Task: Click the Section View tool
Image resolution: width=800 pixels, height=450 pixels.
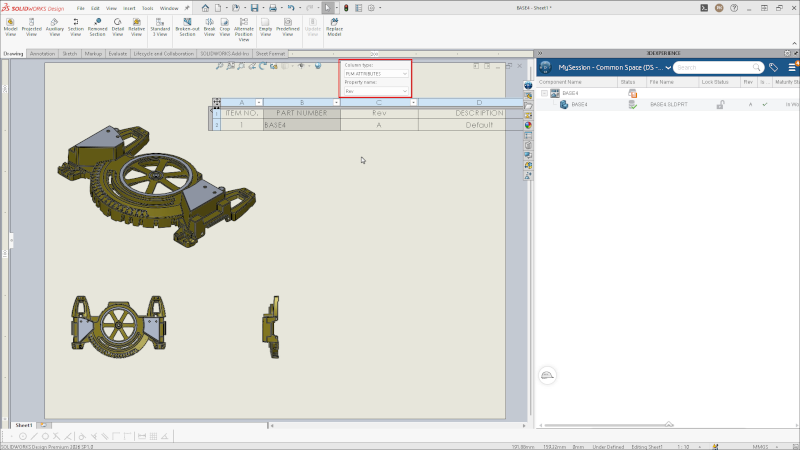Action: coord(76,23)
